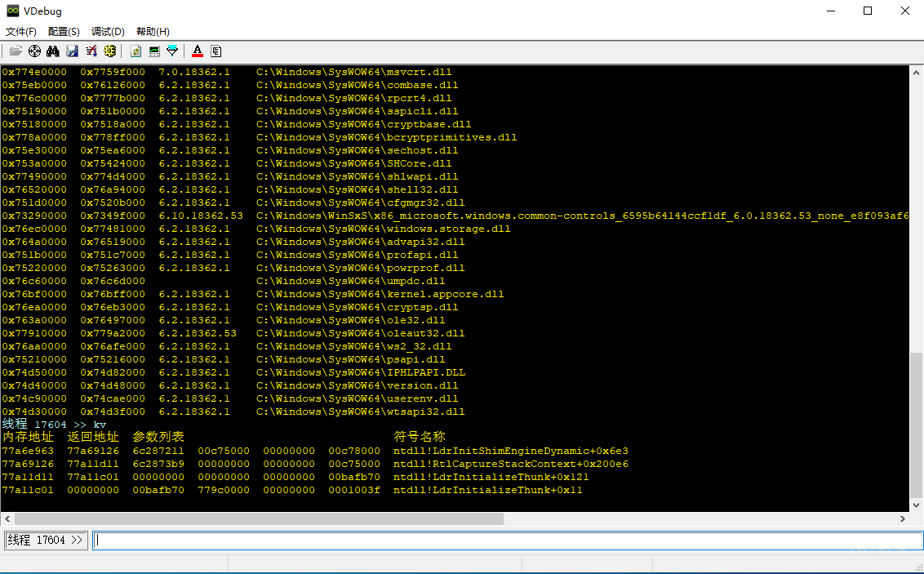Click the red X clear-lines toolbar icon

point(91,51)
